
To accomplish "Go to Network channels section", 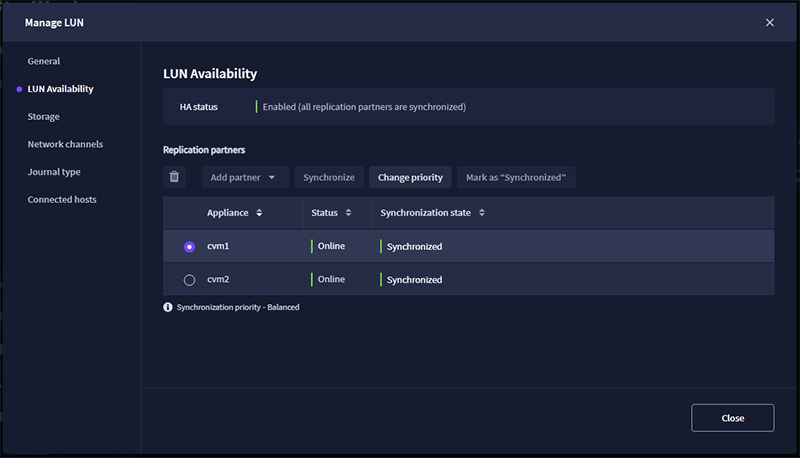I will pos(65,144).
